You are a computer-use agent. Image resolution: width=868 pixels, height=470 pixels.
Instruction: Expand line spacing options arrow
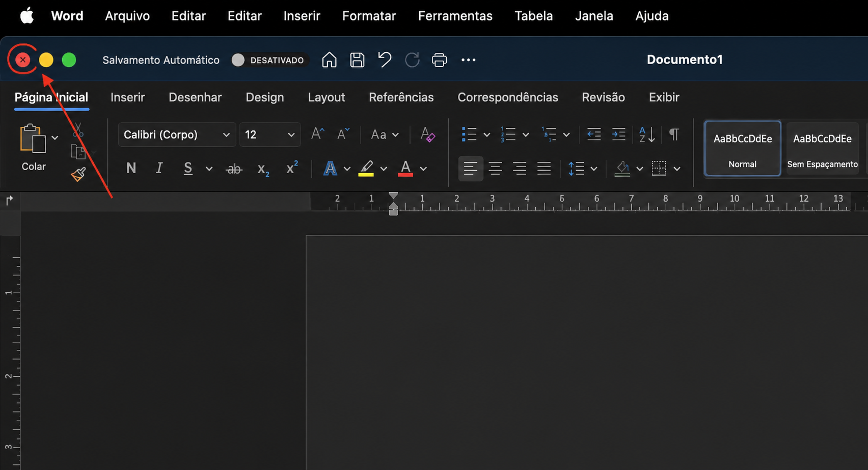pos(593,169)
